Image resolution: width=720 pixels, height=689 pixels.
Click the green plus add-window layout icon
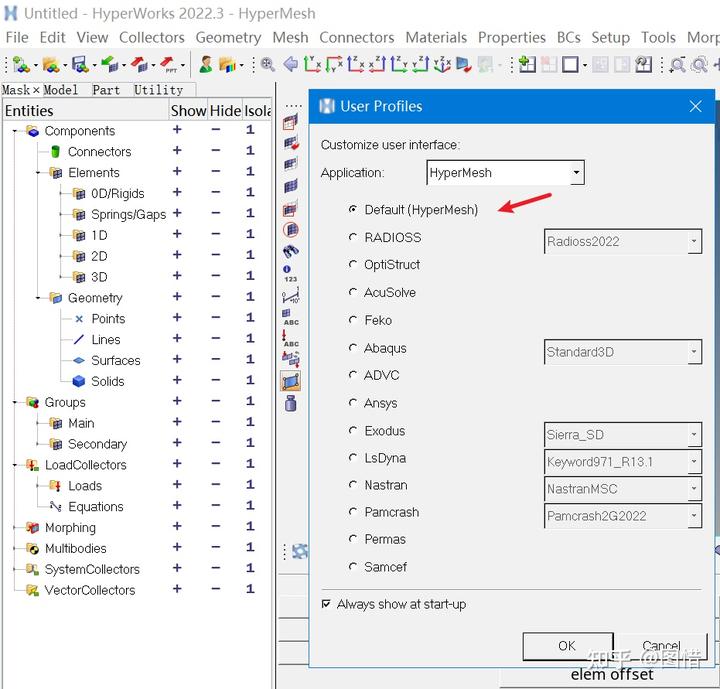[x=527, y=65]
